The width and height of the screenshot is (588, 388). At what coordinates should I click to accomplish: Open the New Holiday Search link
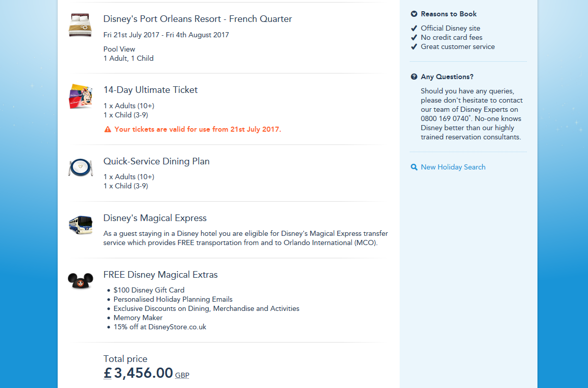click(x=453, y=167)
